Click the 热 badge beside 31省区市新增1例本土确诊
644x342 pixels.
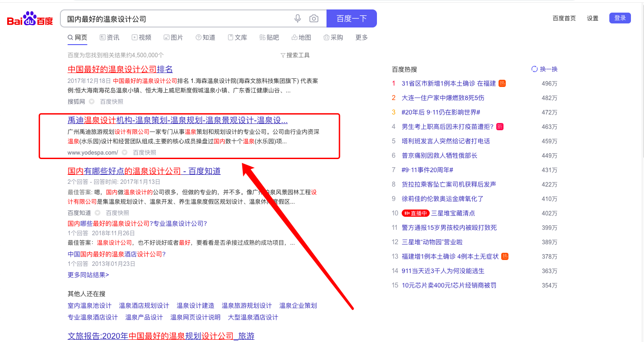pos(502,83)
